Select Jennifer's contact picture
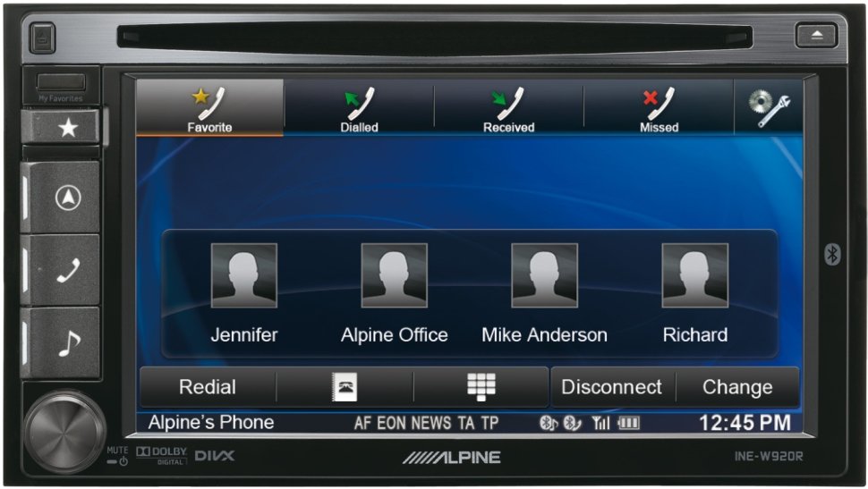Screen dimensions: 868x489 click(x=244, y=275)
